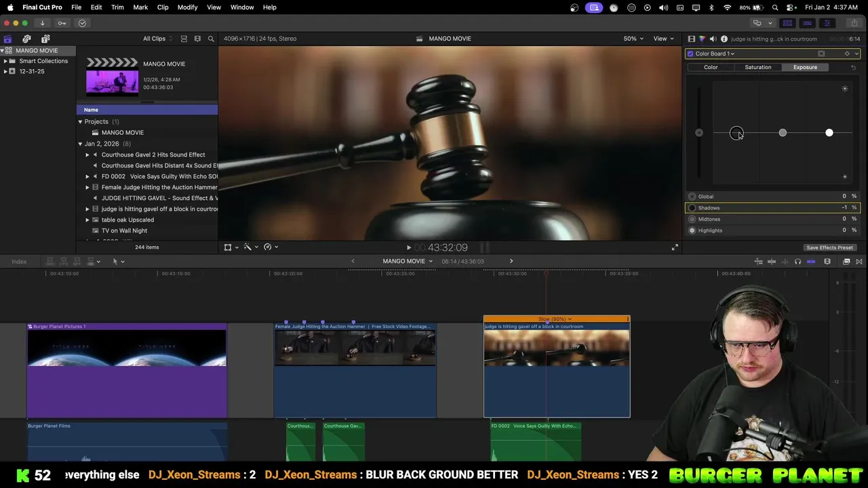Select the Burger Planet Pictures 1 title clip
This screenshot has width=868, height=488.
127,371
